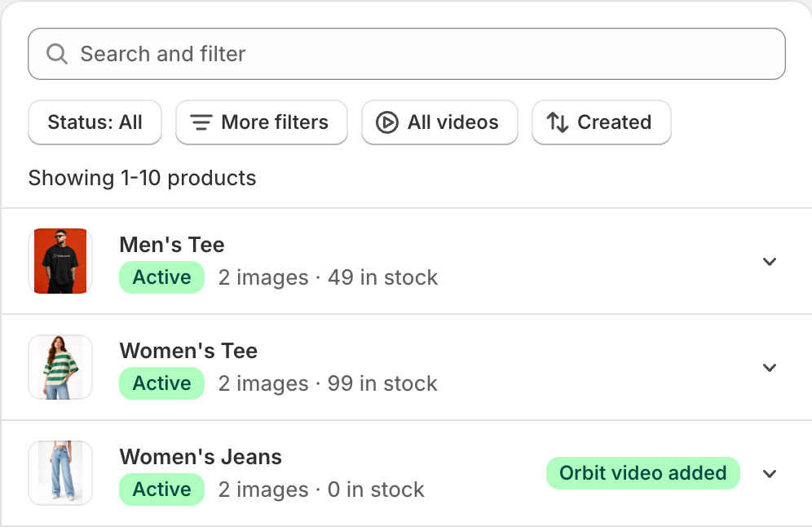812x527 pixels.
Task: Expand the Women's Jeans row chevron
Action: click(770, 473)
